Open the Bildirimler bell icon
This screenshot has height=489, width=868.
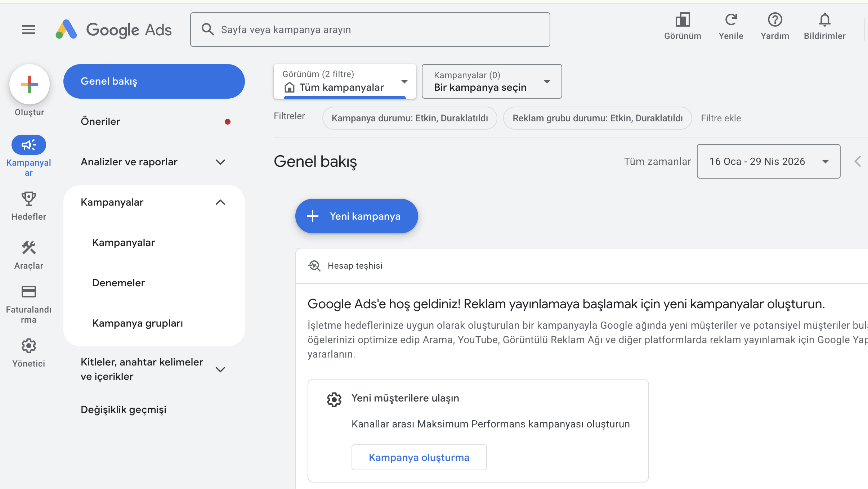[x=824, y=20]
